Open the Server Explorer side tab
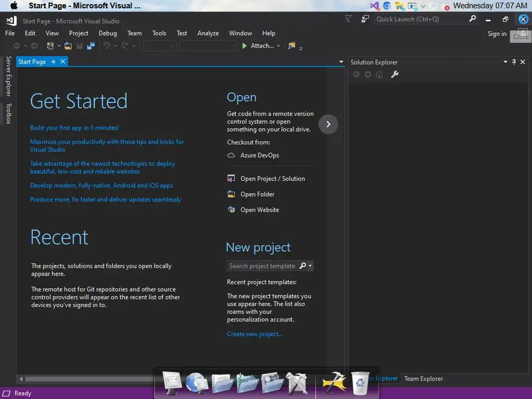The height and width of the screenshot is (399, 532). (x=9, y=76)
